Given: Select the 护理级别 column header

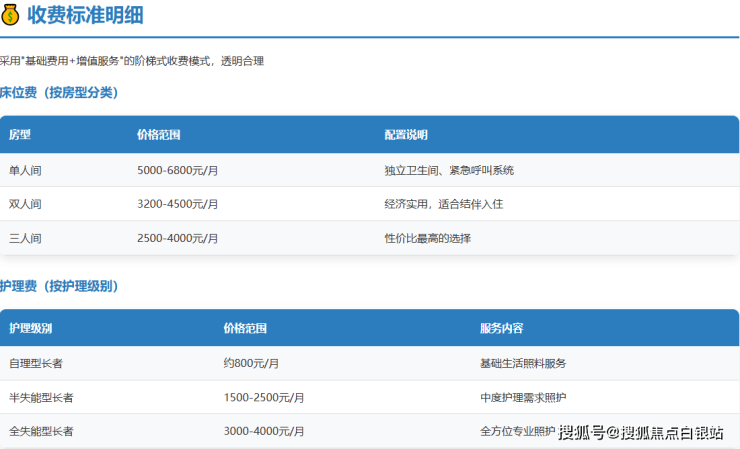Looking at the screenshot, I should coord(31,328).
